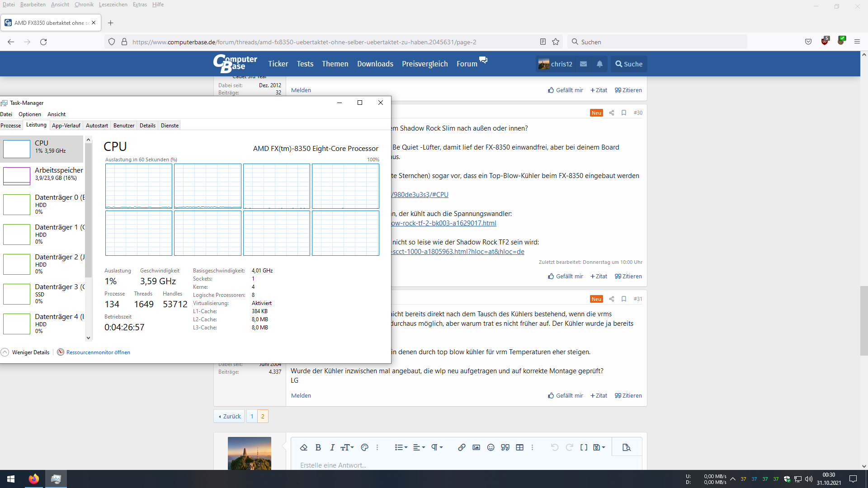The height and width of the screenshot is (488, 868).
Task: Open the Windows Start menu
Action: point(11,479)
